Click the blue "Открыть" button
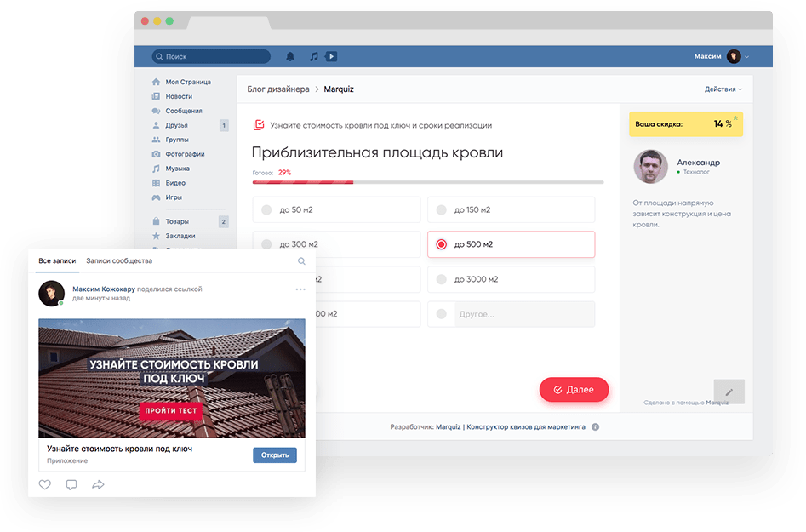 click(275, 455)
